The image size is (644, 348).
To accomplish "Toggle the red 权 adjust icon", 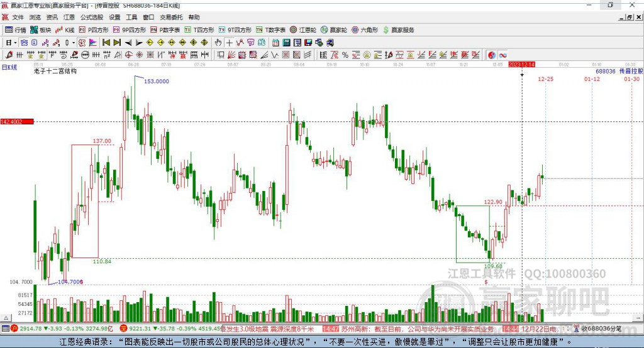I will 82,43.
